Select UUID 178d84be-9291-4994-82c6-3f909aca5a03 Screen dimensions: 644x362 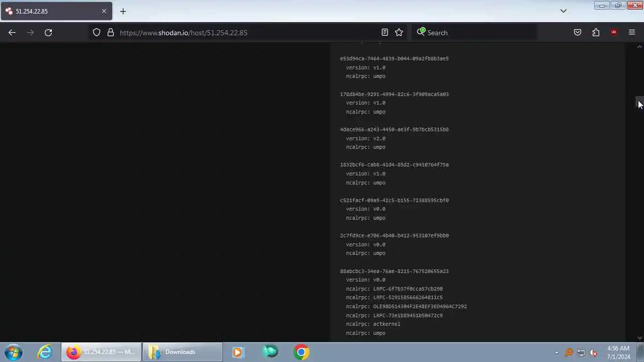pos(394,94)
